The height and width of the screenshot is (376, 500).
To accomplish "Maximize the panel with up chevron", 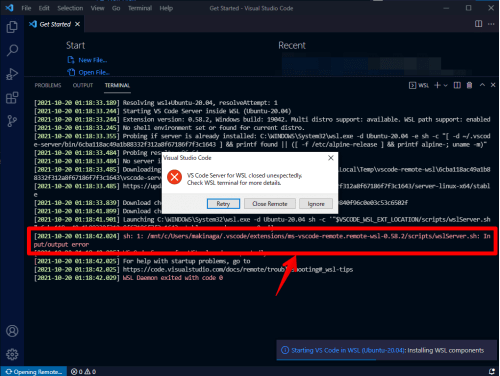I will tap(482, 85).
